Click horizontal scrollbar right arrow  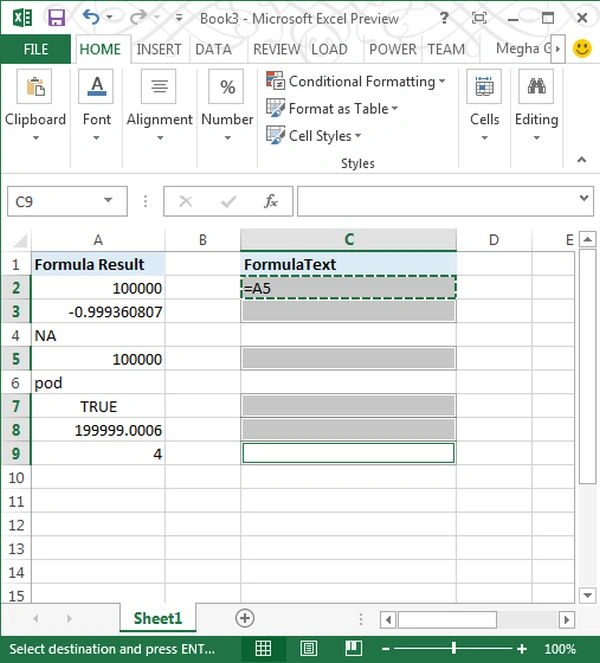pyautogui.click(x=567, y=620)
